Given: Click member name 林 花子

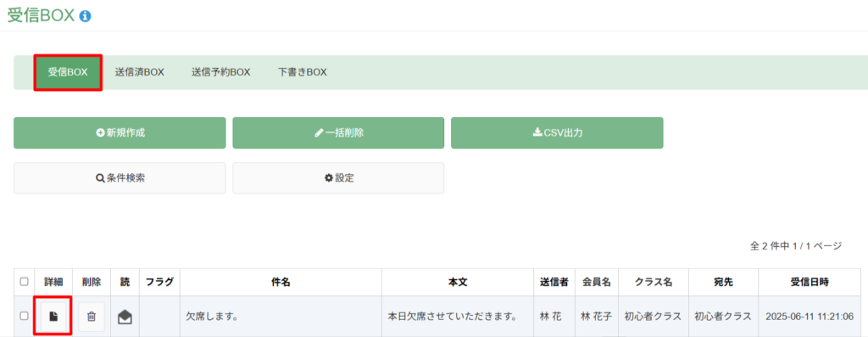Looking at the screenshot, I should coord(596,317).
